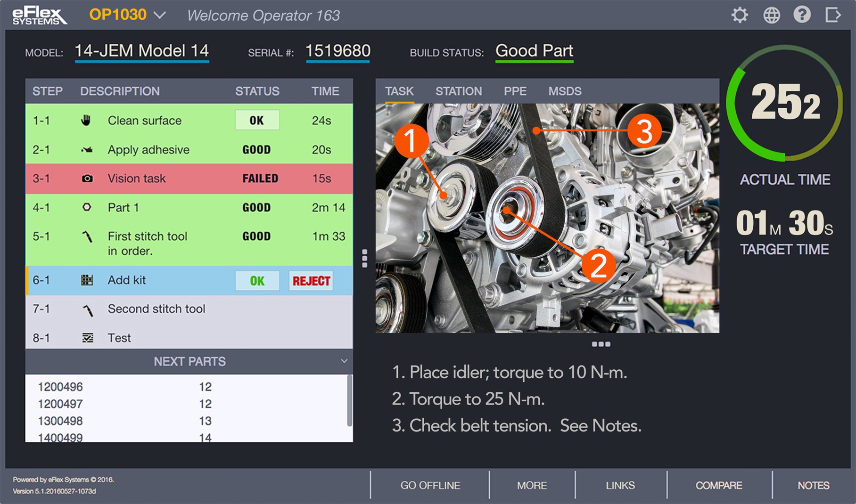Click the logout exit icon

coord(833,15)
